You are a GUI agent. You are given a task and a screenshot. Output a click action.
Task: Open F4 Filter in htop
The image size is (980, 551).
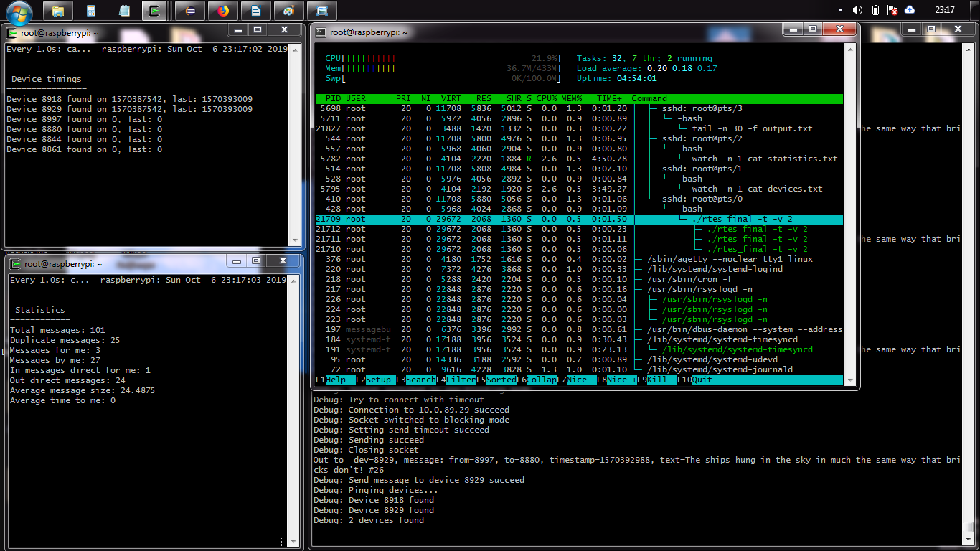point(461,380)
